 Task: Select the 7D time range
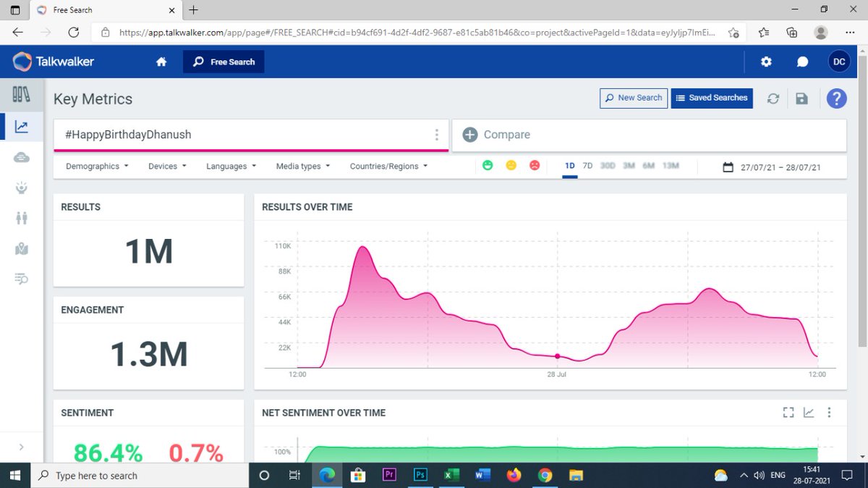(588, 166)
